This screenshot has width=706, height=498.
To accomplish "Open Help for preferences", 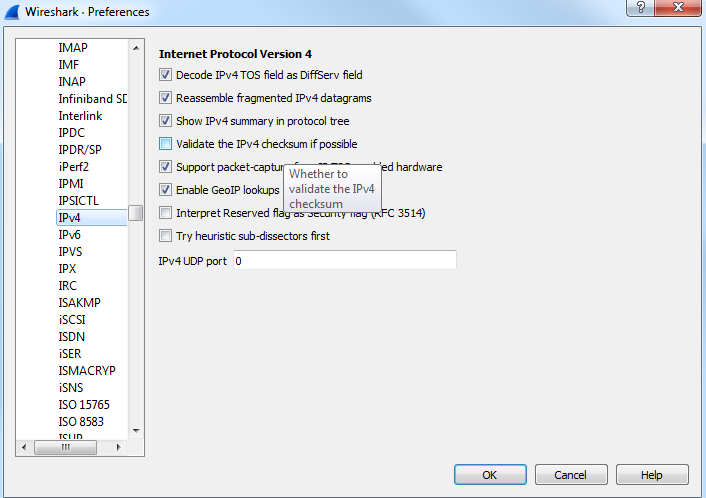I will coord(652,475).
